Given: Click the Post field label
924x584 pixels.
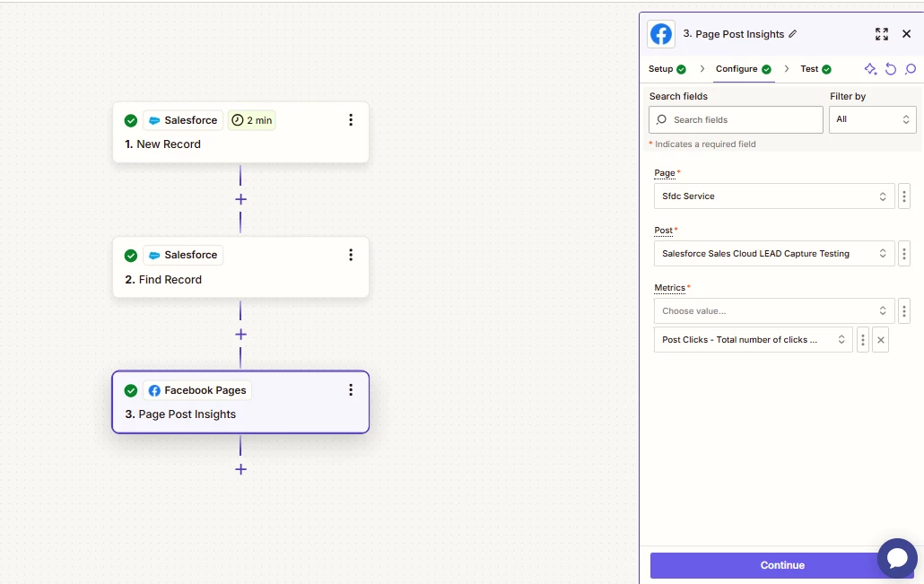Looking at the screenshot, I should (664, 231).
